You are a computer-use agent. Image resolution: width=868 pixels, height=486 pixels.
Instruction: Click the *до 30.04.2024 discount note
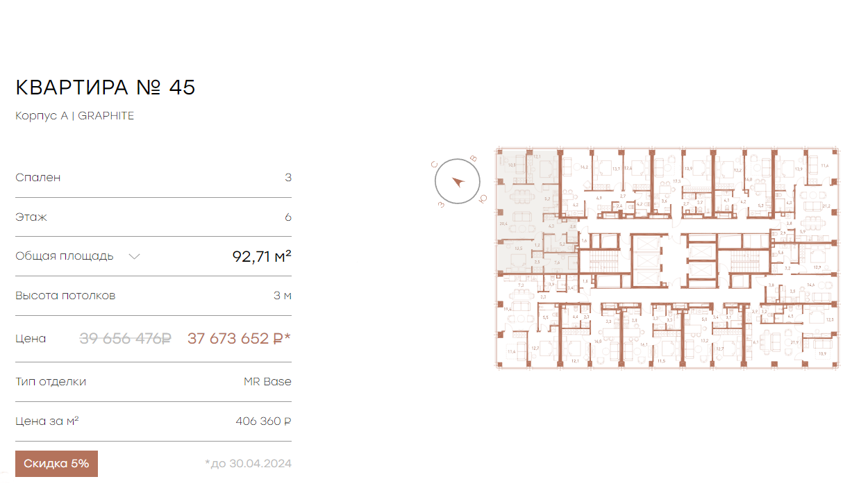(248, 464)
